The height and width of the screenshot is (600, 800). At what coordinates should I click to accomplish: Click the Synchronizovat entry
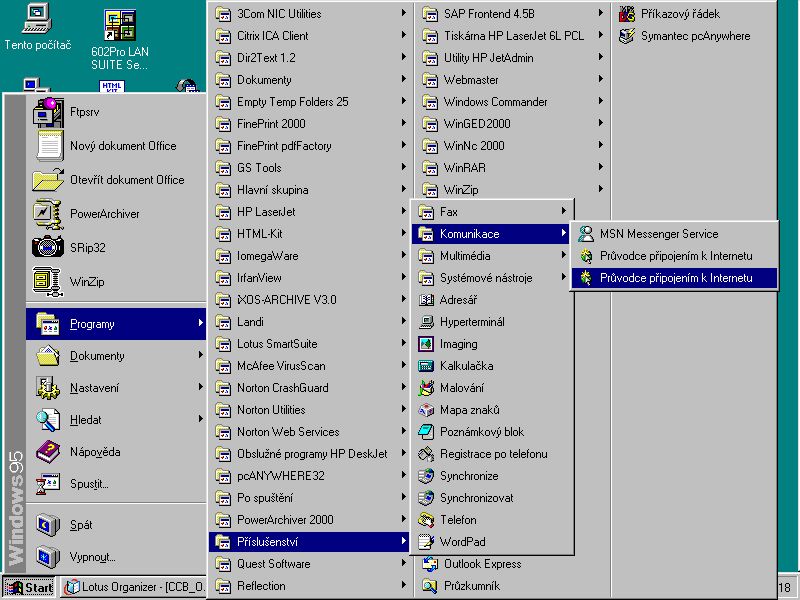[492, 497]
